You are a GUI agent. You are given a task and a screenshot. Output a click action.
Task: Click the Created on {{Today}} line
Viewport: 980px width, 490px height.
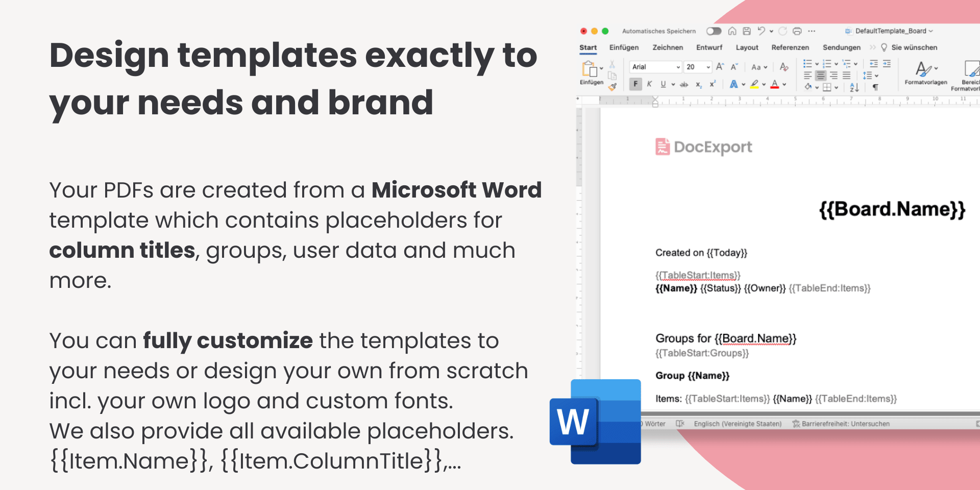pos(701,253)
